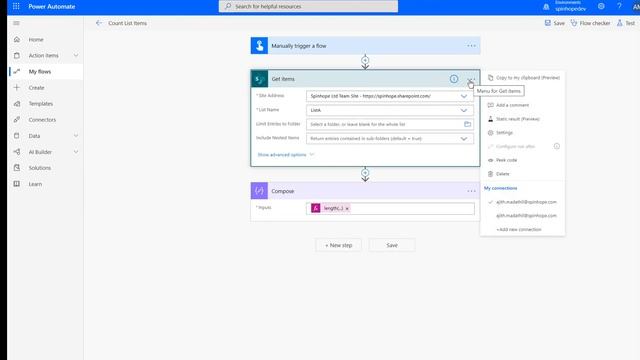Click Add new connection
This screenshot has height=360, width=640.
pyautogui.click(x=519, y=229)
